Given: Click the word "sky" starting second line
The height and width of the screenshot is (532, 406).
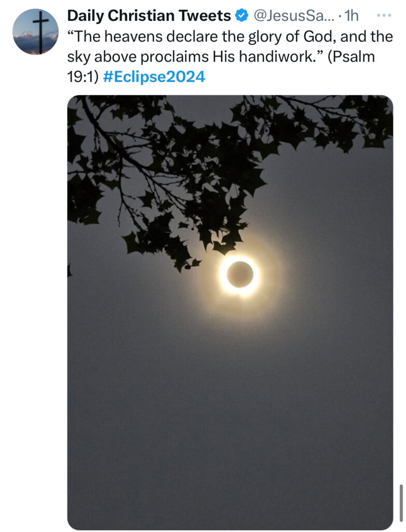Looking at the screenshot, I should coord(78,57).
